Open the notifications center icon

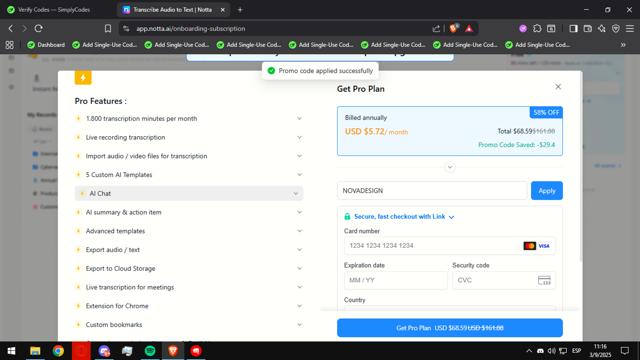tap(625, 351)
